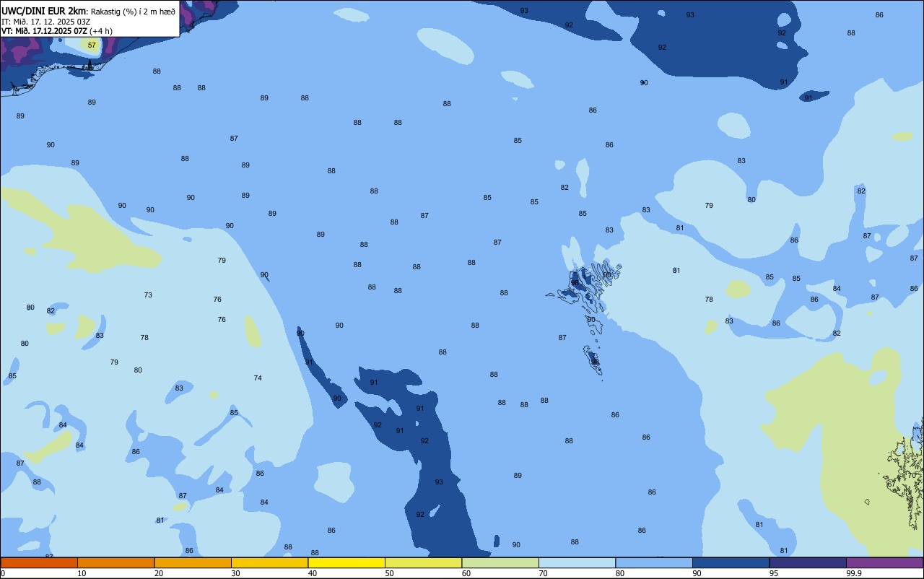Click the legend scale tick label 50
This screenshot has width=924, height=579.
coord(389,573)
